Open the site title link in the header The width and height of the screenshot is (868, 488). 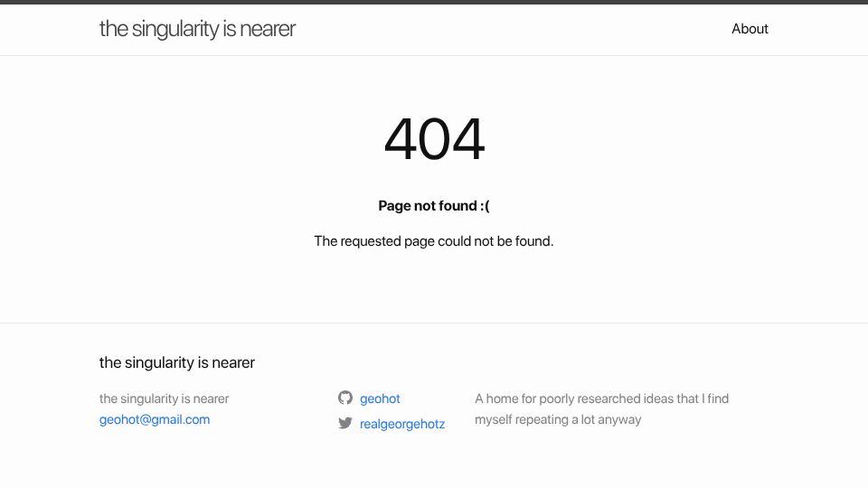(x=197, y=29)
